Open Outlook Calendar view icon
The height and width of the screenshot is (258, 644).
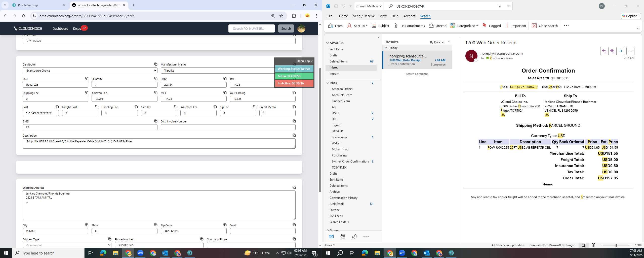pyautogui.click(x=343, y=237)
